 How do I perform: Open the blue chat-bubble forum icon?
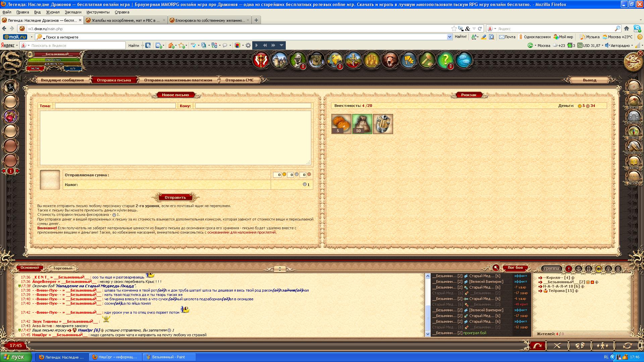pyautogui.click(x=464, y=60)
